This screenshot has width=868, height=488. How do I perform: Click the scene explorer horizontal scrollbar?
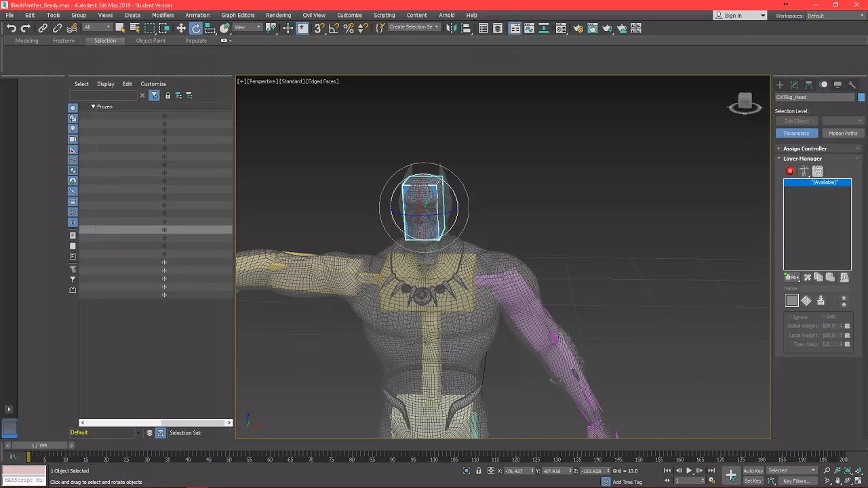click(156, 422)
